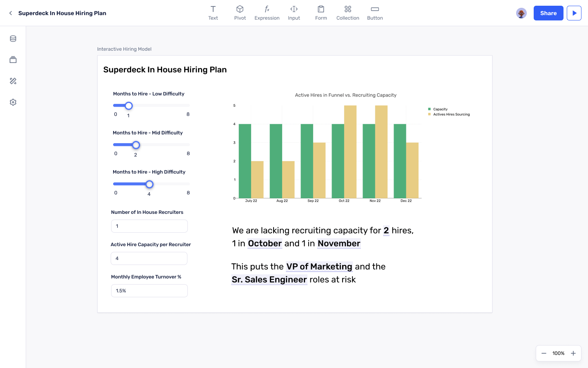Open the database sidebar panel
Screen dimensions: 588x368
click(x=13, y=39)
